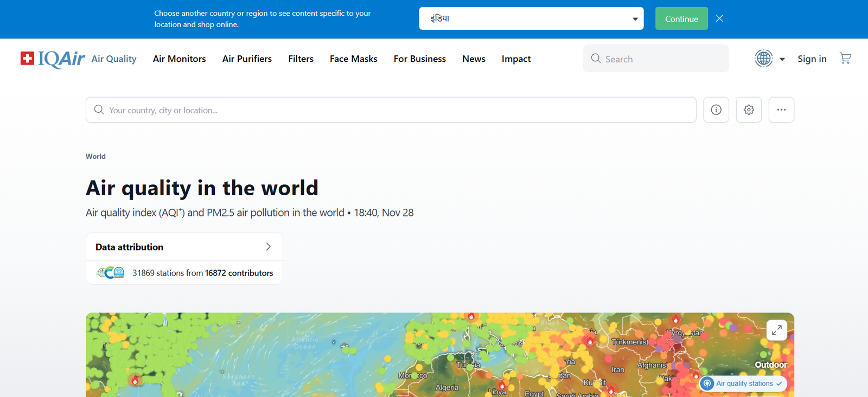The width and height of the screenshot is (868, 397).
Task: Focus the country, city or location field
Action: 391,110
